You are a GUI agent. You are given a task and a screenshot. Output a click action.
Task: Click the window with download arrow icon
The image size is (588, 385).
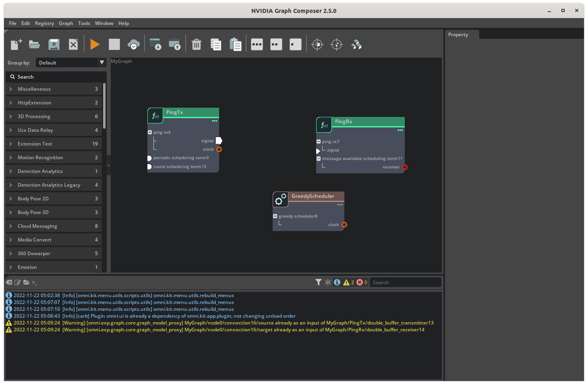pos(155,44)
